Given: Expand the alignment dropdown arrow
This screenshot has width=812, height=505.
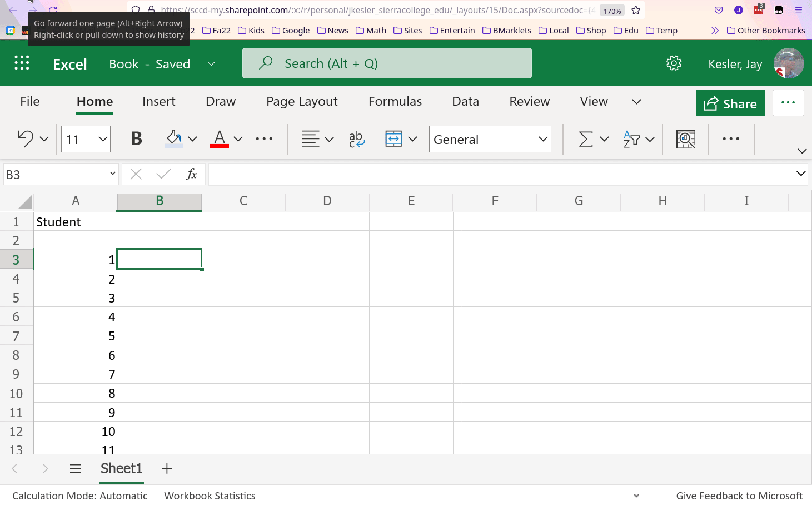Looking at the screenshot, I should point(329,139).
